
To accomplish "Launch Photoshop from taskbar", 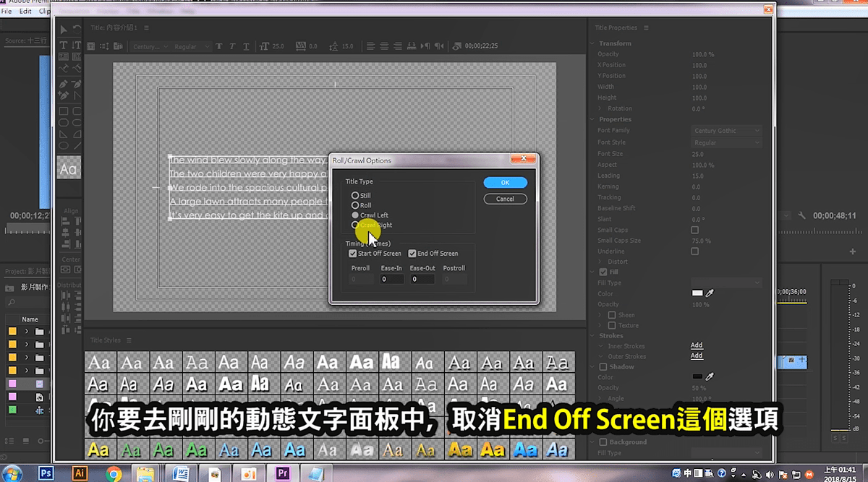I will pos(46,473).
